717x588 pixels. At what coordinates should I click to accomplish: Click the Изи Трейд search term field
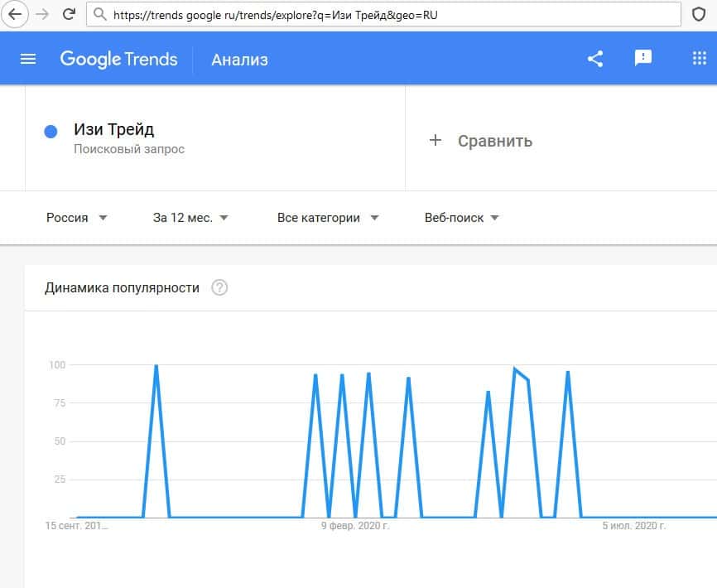coord(114,130)
